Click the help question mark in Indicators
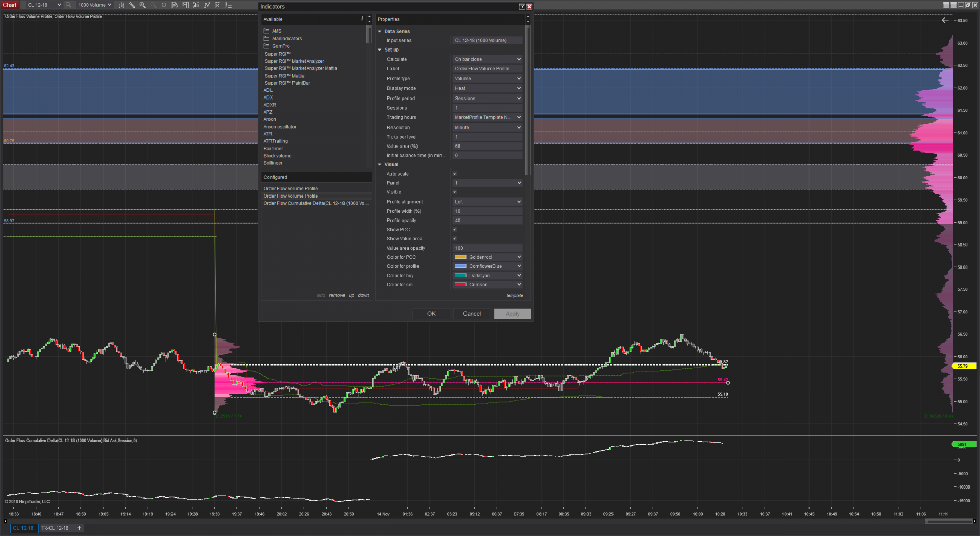980x536 pixels. [x=522, y=7]
